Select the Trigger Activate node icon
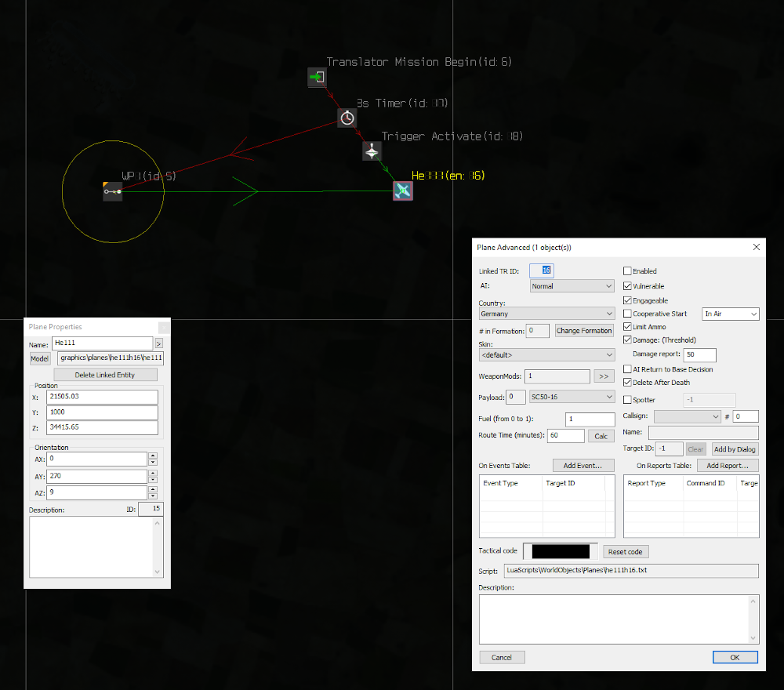Image resolution: width=784 pixels, height=690 pixels. click(x=372, y=151)
